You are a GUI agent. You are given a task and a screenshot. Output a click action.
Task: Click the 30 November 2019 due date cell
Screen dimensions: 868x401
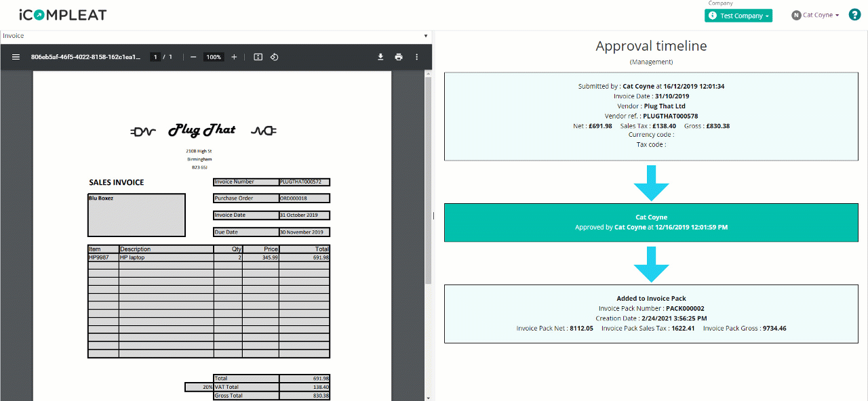[x=304, y=232]
